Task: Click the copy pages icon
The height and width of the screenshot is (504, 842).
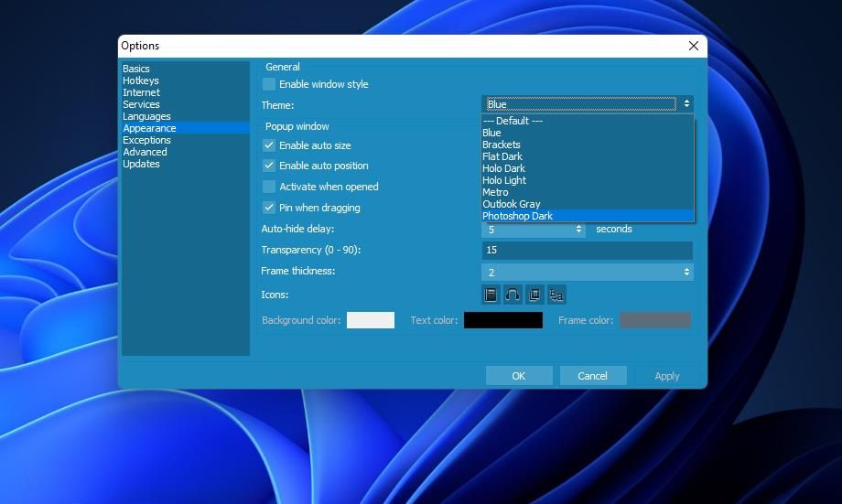Action: pos(534,295)
